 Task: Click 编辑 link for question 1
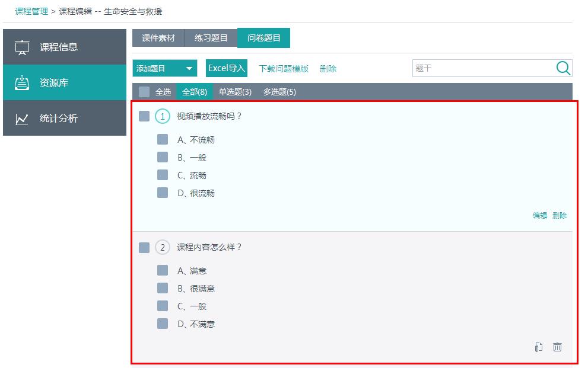pos(539,216)
